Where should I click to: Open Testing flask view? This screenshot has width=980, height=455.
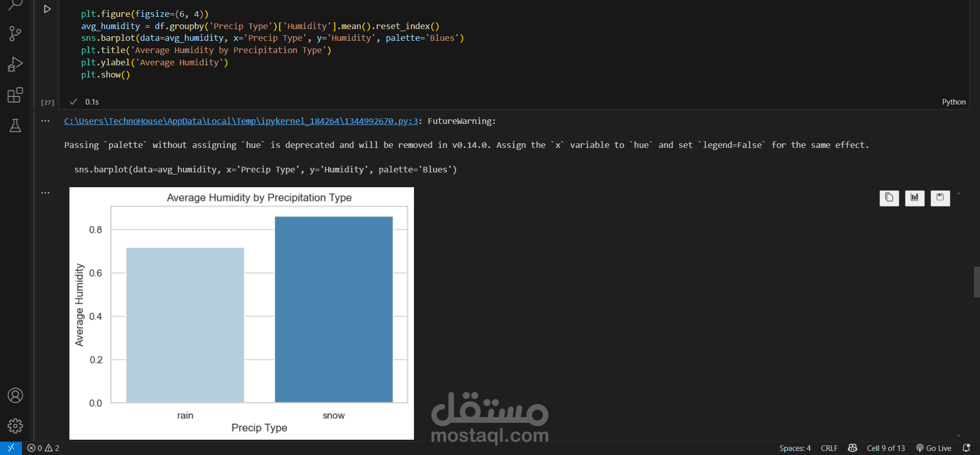click(x=15, y=125)
